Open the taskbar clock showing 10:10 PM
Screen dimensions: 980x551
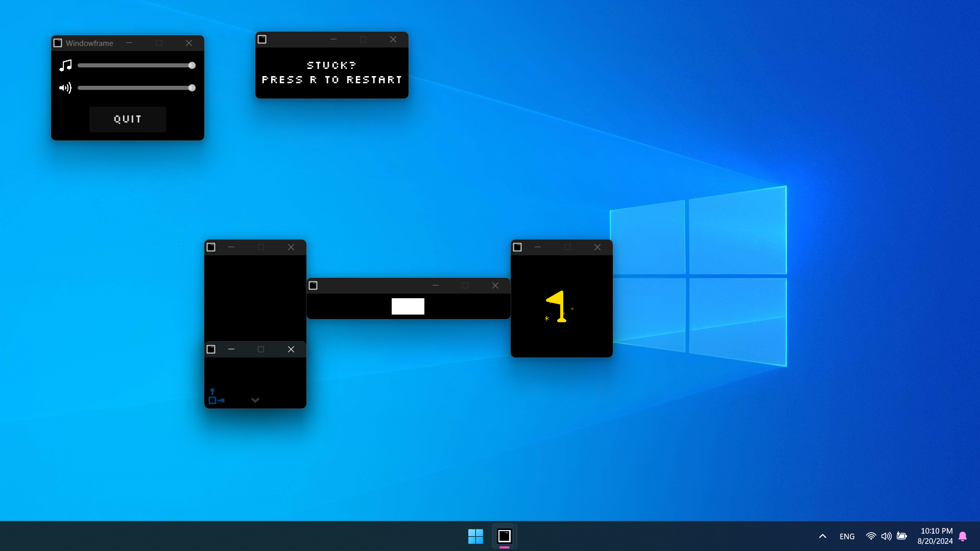[935, 536]
